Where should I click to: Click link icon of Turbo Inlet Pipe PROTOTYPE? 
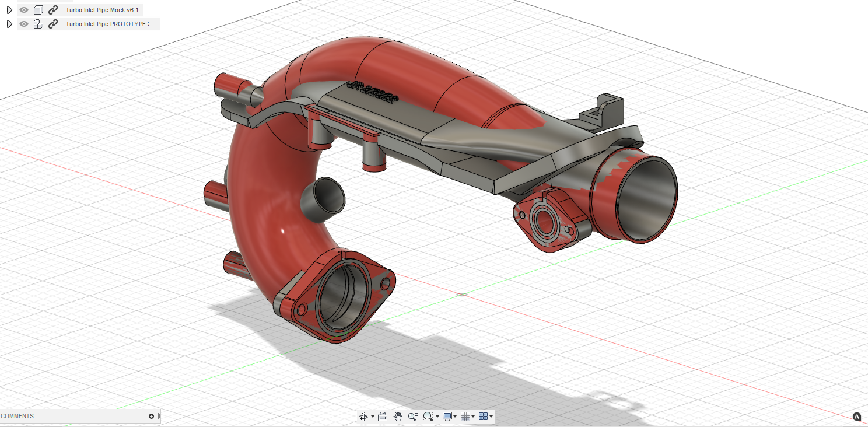[x=53, y=24]
